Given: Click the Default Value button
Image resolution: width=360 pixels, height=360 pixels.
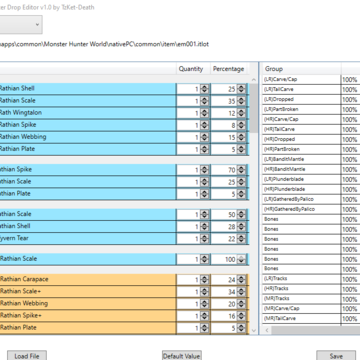Looking at the screenshot, I should click(x=182, y=355).
